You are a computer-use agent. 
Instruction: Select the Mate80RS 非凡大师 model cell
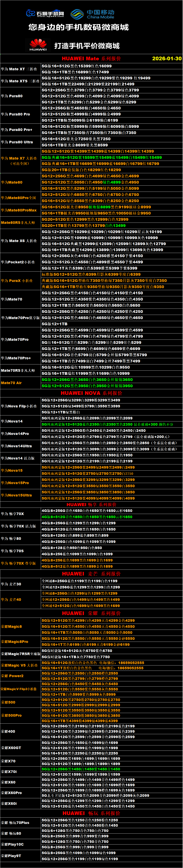click(18, 222)
